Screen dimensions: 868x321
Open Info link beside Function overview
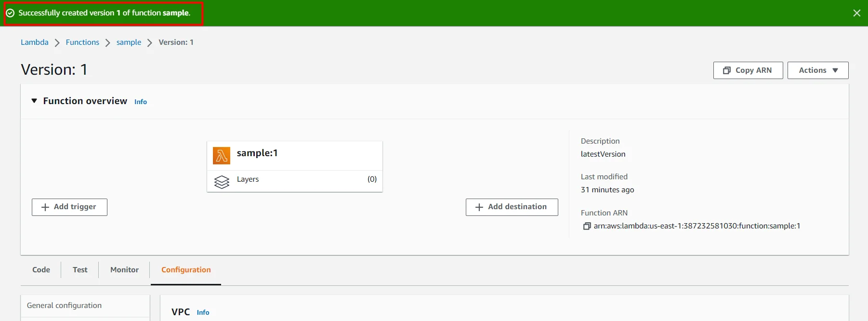point(141,102)
